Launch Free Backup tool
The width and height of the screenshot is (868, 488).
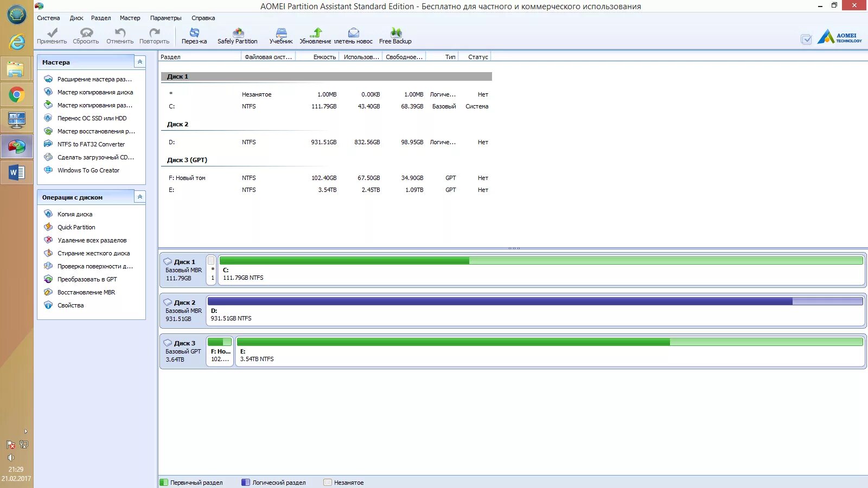(x=395, y=36)
